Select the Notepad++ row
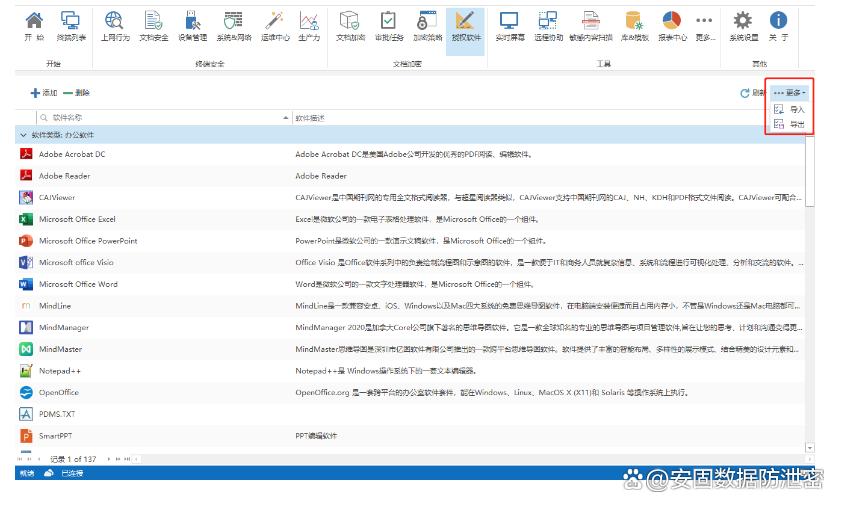 (x=410, y=371)
